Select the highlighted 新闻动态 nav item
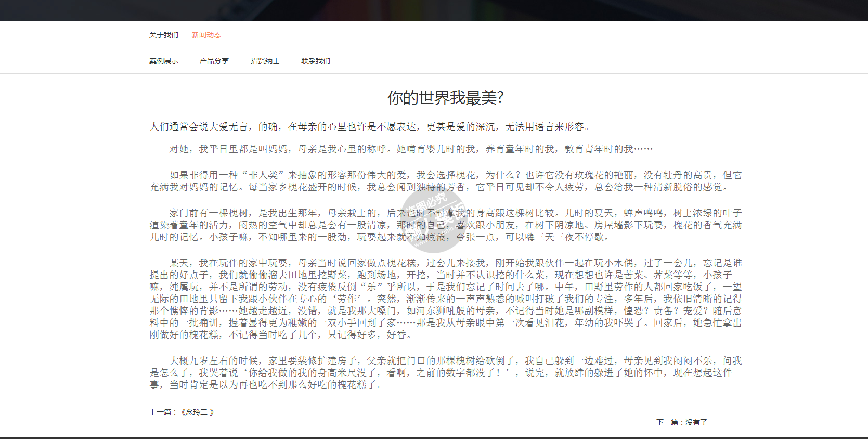Image resolution: width=868 pixels, height=439 pixels. pos(206,35)
